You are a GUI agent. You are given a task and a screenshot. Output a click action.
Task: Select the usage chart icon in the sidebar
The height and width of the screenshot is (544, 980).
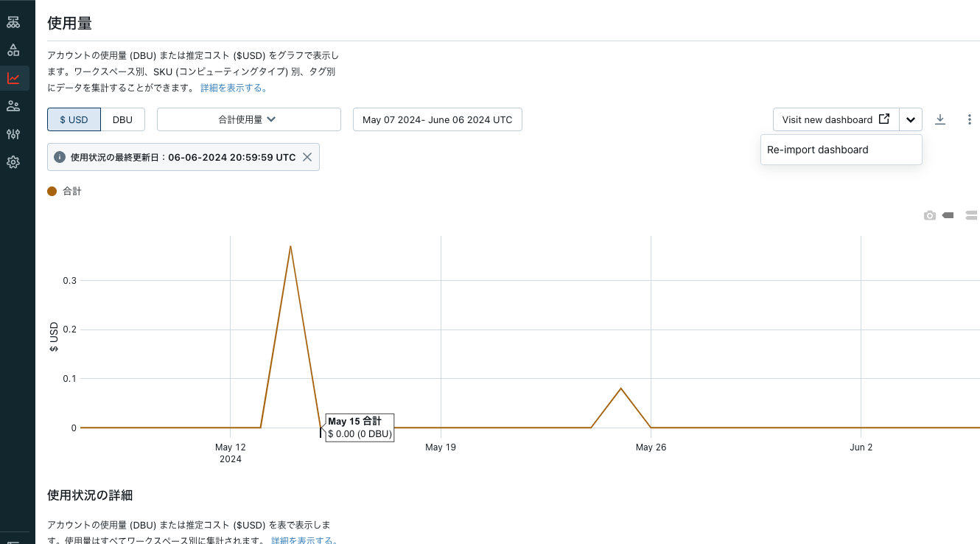tap(13, 77)
